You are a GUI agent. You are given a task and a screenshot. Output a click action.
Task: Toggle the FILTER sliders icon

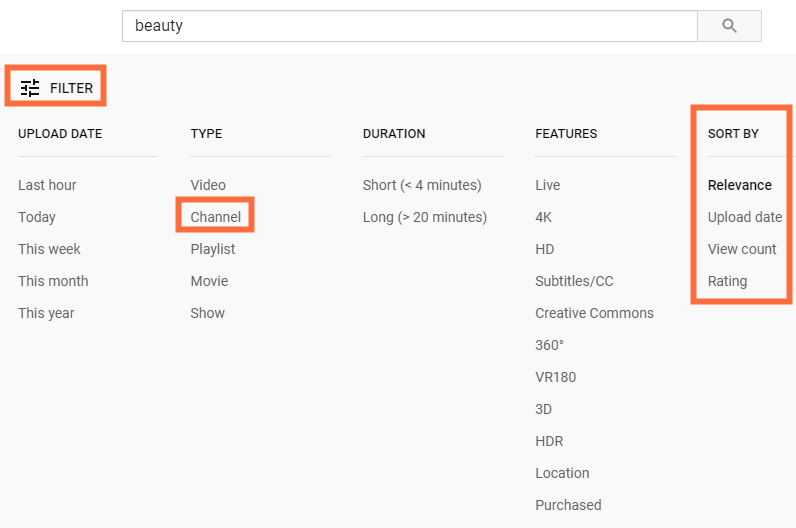(31, 88)
